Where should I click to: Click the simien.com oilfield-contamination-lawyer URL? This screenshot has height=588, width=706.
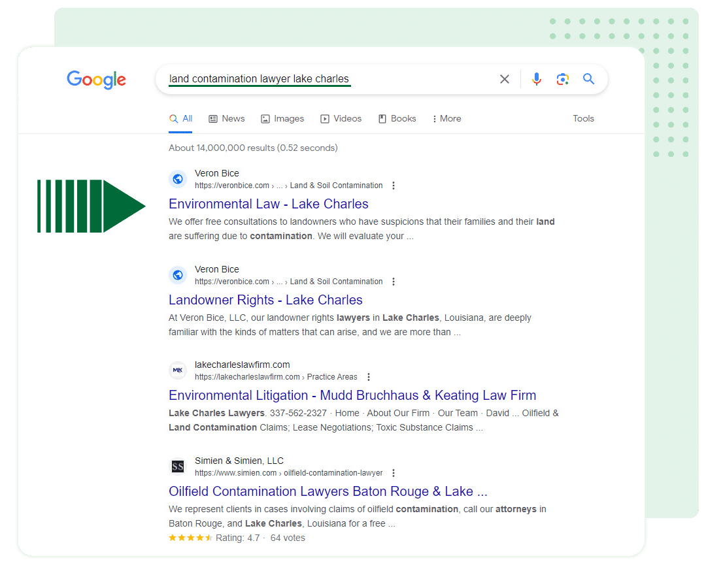[x=289, y=473]
